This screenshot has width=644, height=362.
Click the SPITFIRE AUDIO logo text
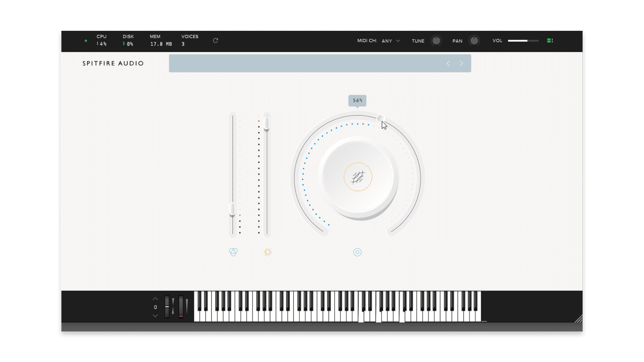tap(113, 63)
